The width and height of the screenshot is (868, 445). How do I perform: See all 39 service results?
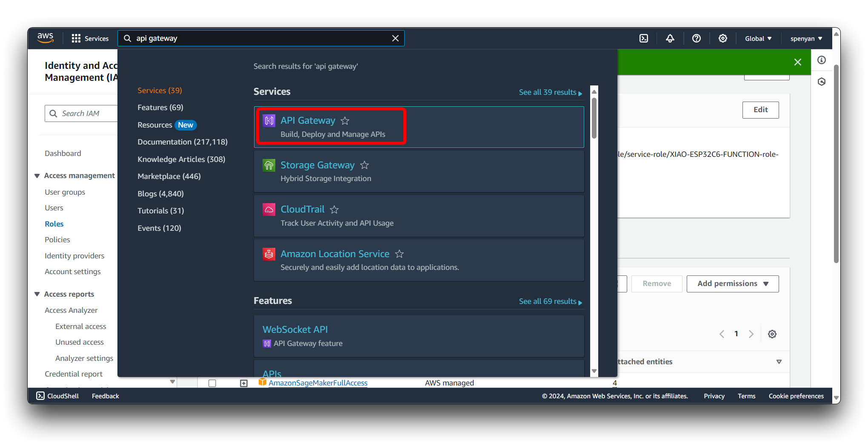coord(551,92)
